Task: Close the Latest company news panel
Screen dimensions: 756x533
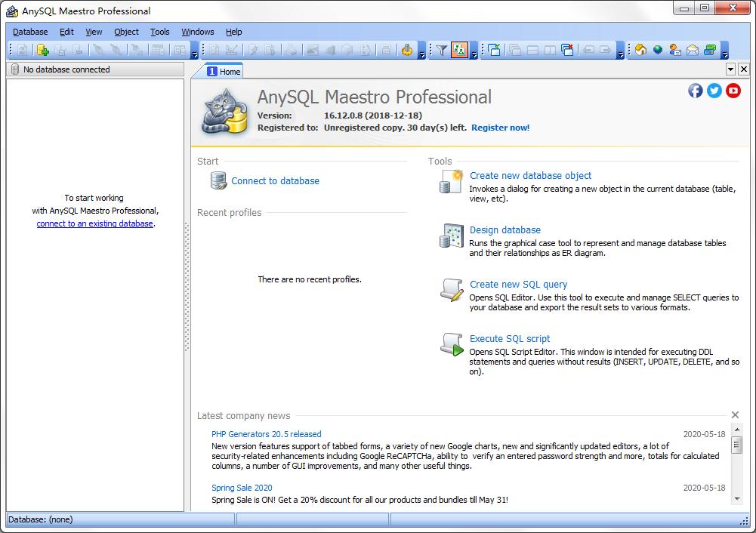Action: pos(735,415)
